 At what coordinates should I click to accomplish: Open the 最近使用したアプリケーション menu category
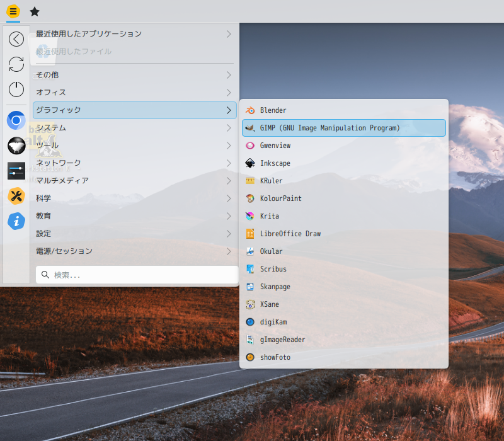[135, 34]
